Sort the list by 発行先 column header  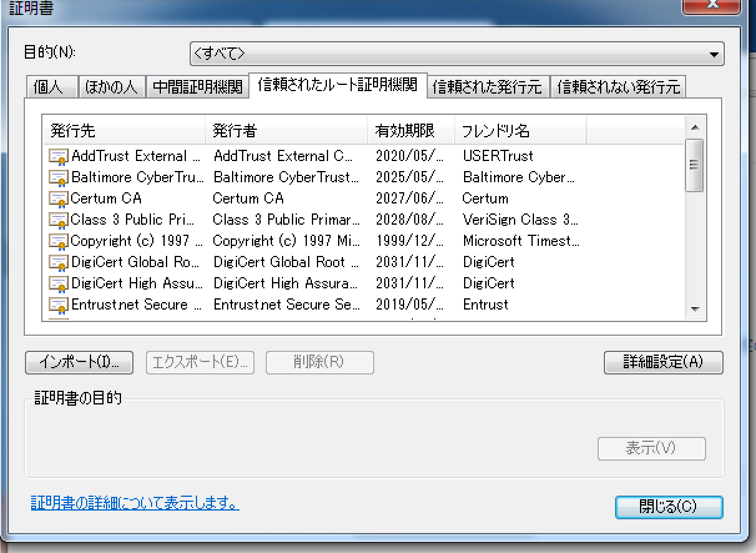[x=124, y=131]
